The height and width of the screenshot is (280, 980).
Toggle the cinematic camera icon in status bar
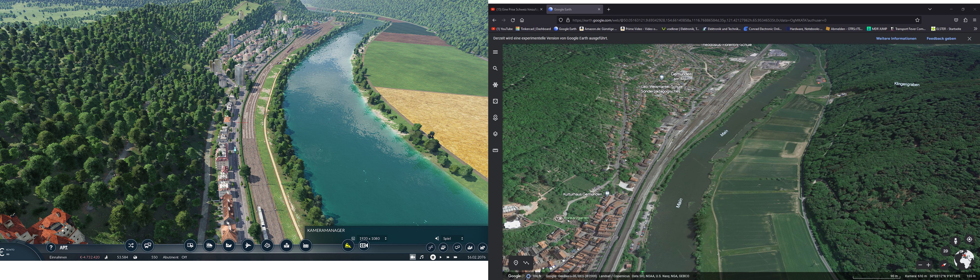point(412,257)
